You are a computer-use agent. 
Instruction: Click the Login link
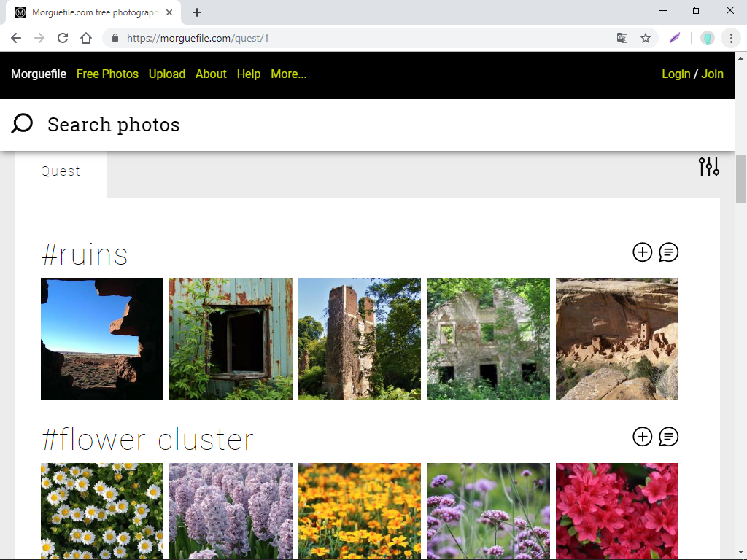point(676,74)
